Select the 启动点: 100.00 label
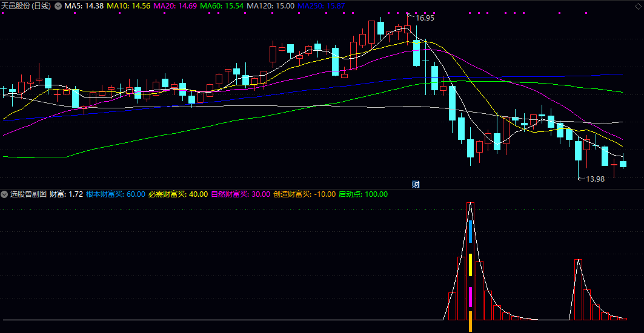Image resolution: width=644 pixels, height=333 pixels. (x=363, y=194)
